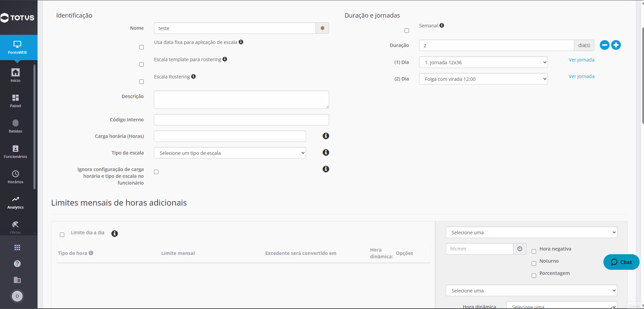The width and height of the screenshot is (644, 309).
Task: View jornada for (1) Dia
Action: 581,60
